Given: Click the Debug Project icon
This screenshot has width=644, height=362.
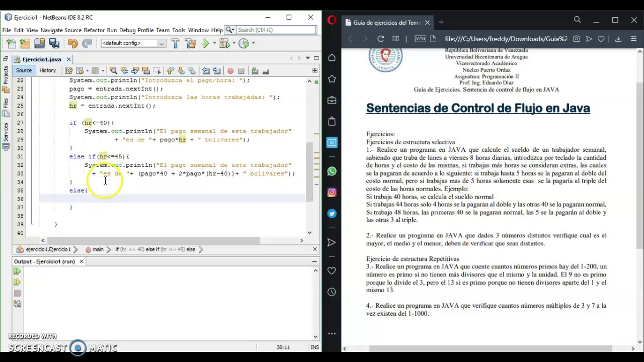Looking at the screenshot, I should 224,43.
